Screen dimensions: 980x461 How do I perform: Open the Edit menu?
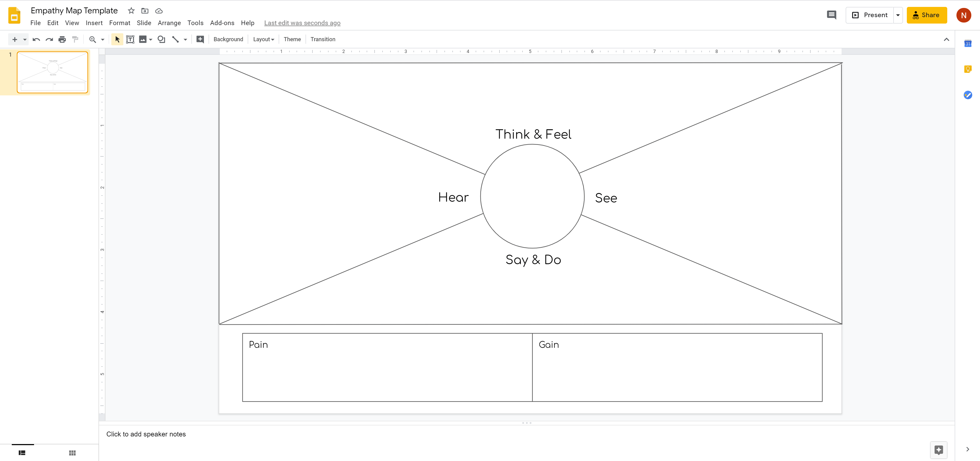coord(53,23)
